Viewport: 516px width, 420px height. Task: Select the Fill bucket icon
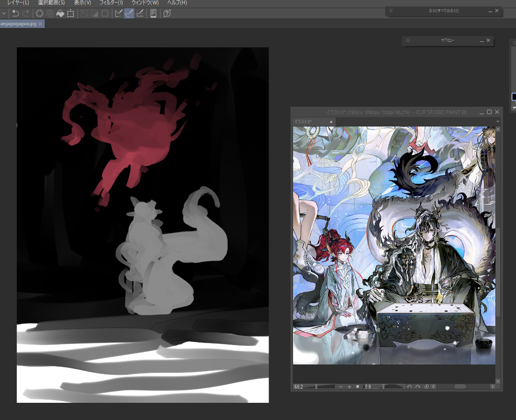click(x=60, y=13)
